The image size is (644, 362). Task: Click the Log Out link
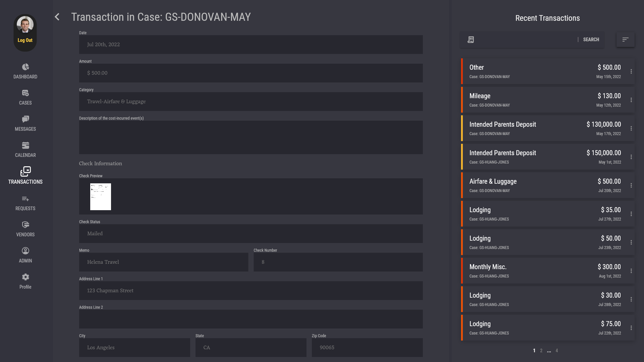(25, 40)
